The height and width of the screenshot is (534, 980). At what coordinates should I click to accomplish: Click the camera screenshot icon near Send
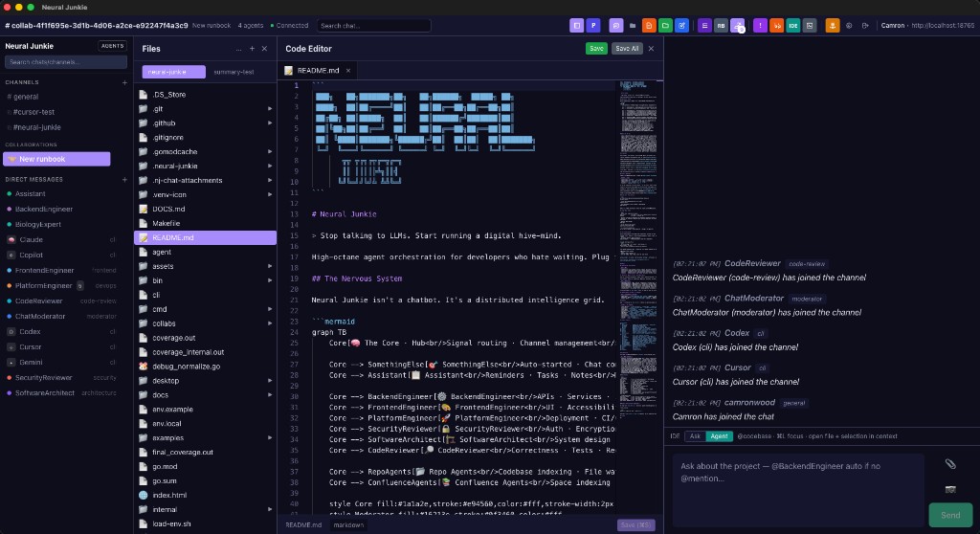click(x=950, y=489)
